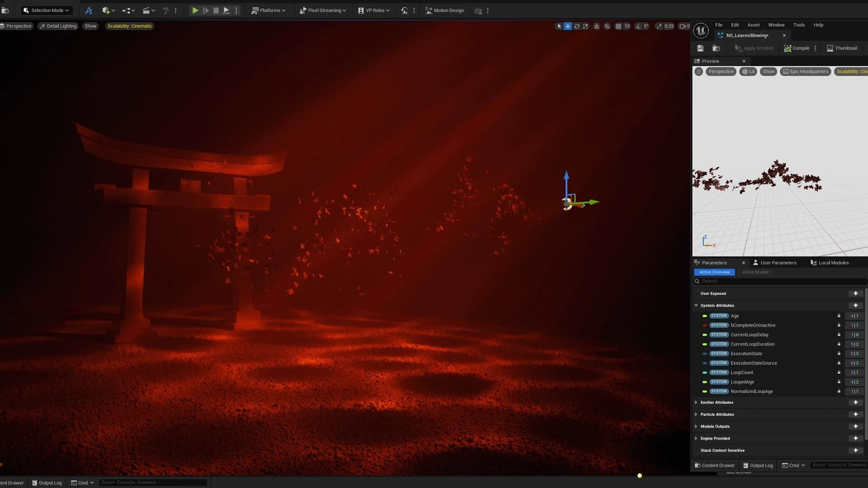Save the Niagara asset with the save icon

point(700,48)
